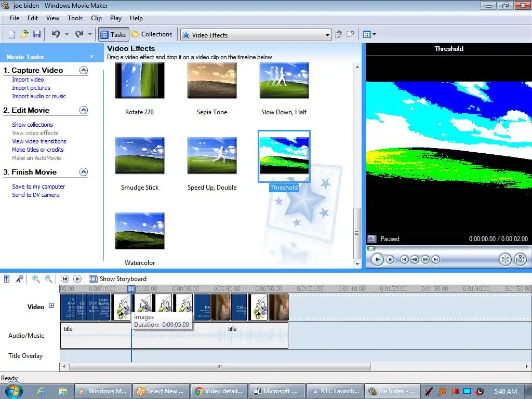The height and width of the screenshot is (399, 532).
Task: Select the Rotate 270 effect thumbnail
Action: coord(140,81)
